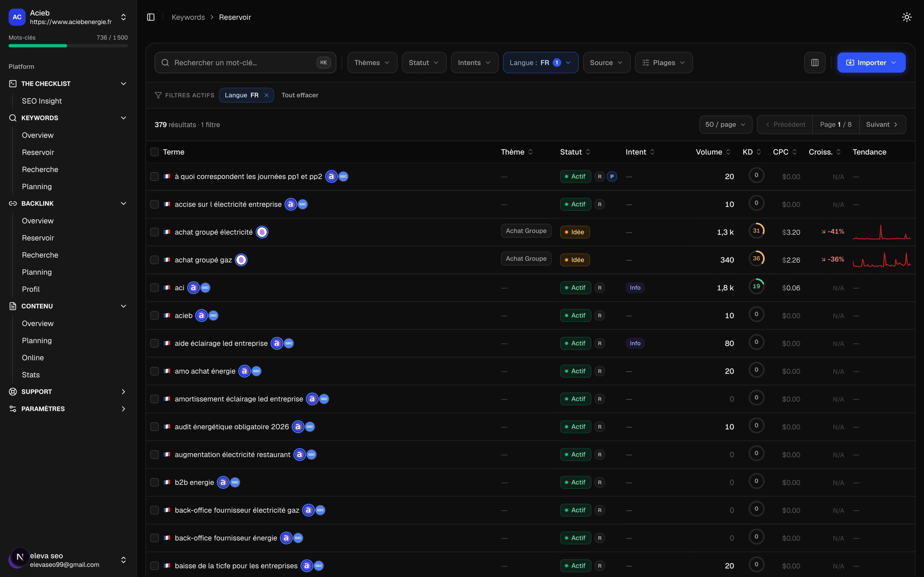Open the Thèmes filter dropdown

pyautogui.click(x=372, y=63)
